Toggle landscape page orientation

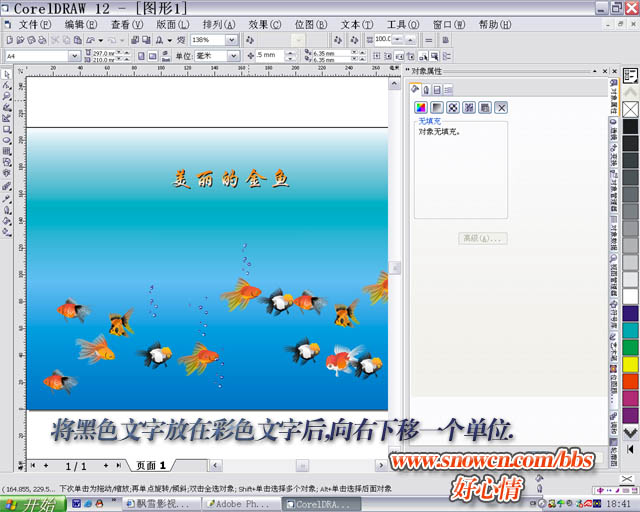point(152,56)
